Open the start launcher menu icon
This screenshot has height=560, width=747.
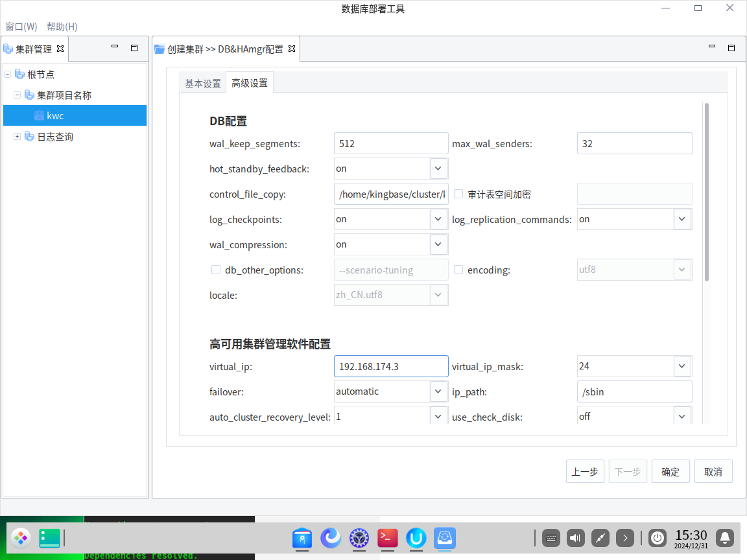(21, 537)
